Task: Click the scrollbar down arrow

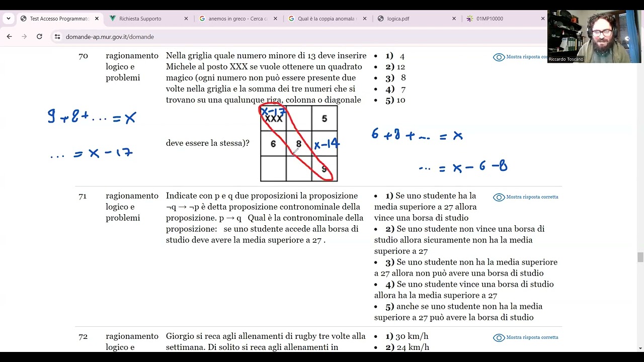Action: pyautogui.click(x=640, y=348)
